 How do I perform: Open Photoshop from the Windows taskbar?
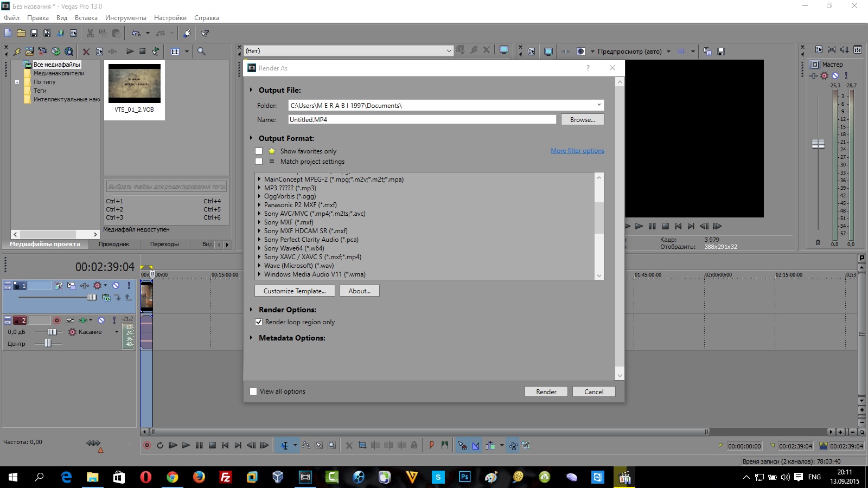[464, 477]
